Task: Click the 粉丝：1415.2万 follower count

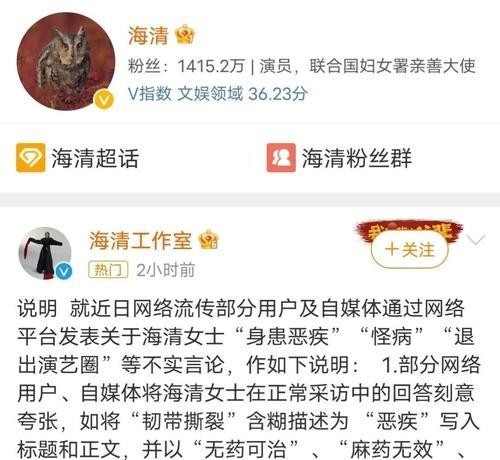Action: pyautogui.click(x=186, y=66)
